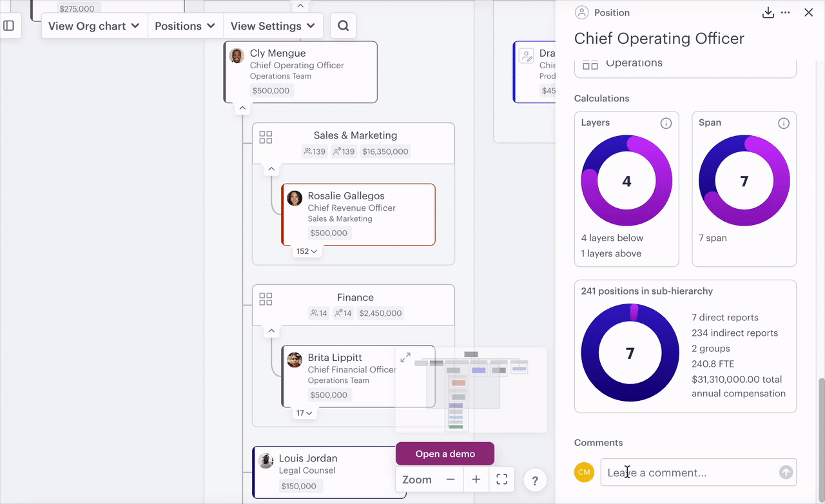This screenshot has height=504, width=825.
Task: Click the Open a demo button
Action: point(445,454)
